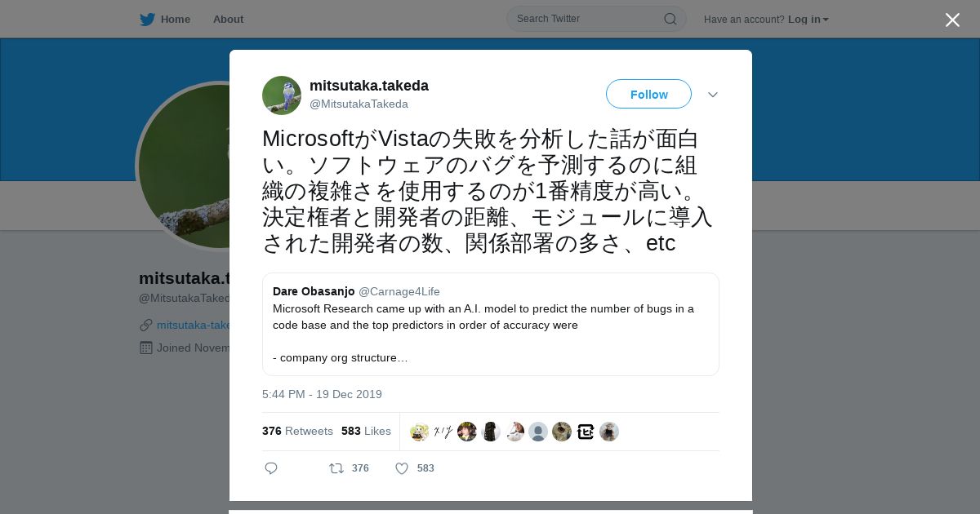Viewport: 980px width, 514px height.
Task: Open the @MitsutakaTakeda handle in tweet header
Action: [x=359, y=104]
